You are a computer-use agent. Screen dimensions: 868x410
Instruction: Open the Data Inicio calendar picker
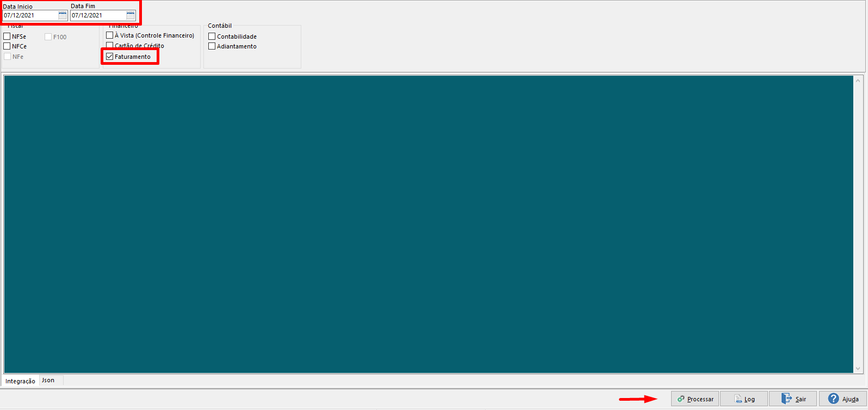point(63,15)
